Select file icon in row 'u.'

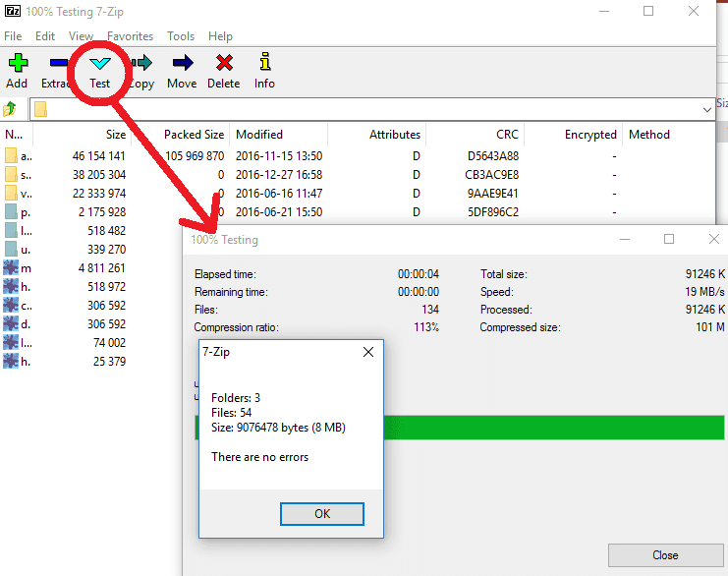11,249
